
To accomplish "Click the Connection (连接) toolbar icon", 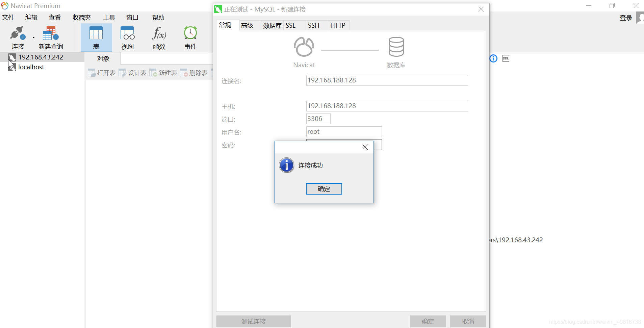I will click(x=18, y=37).
